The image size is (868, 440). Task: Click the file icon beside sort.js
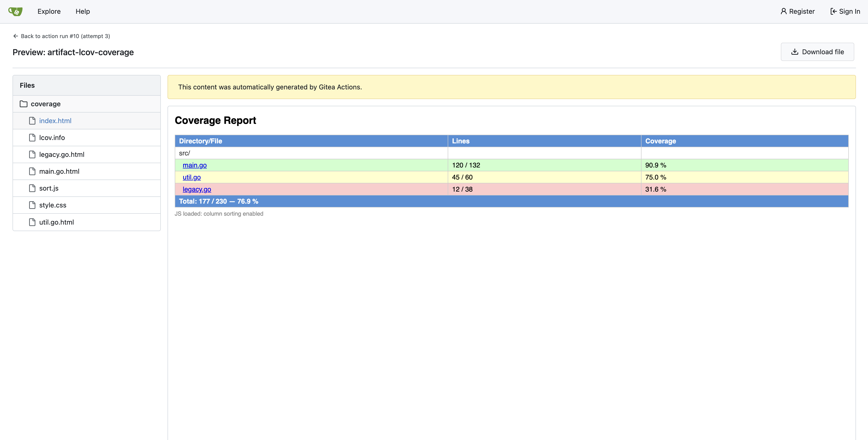coord(32,188)
